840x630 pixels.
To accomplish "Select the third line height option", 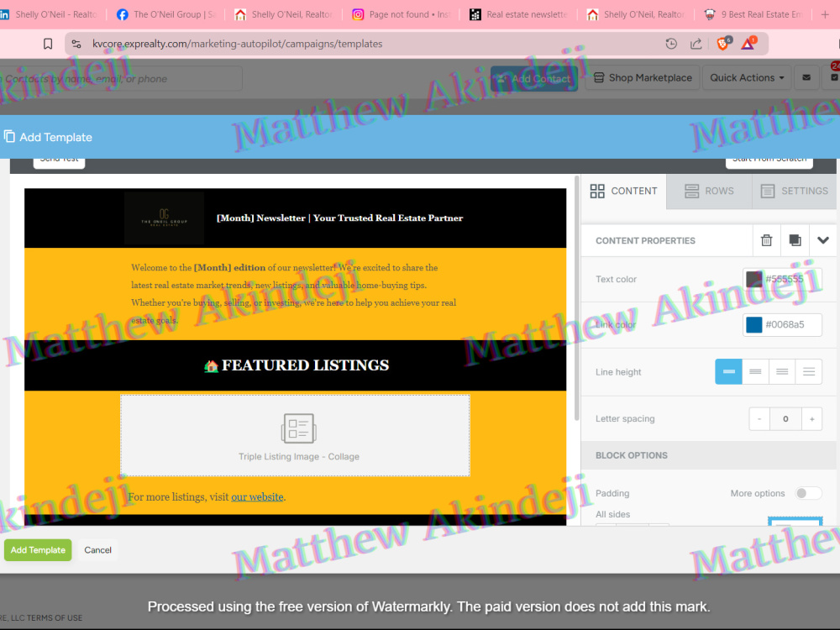I will (782, 372).
